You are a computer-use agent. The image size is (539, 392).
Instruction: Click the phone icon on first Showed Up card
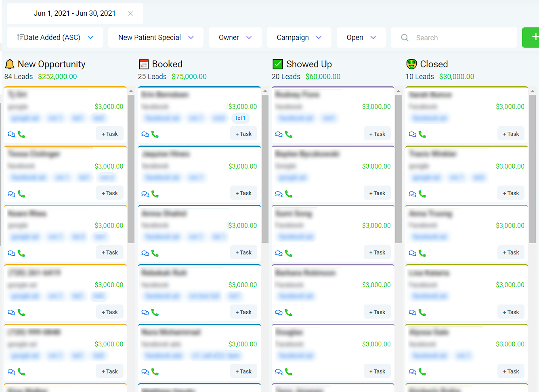point(289,134)
